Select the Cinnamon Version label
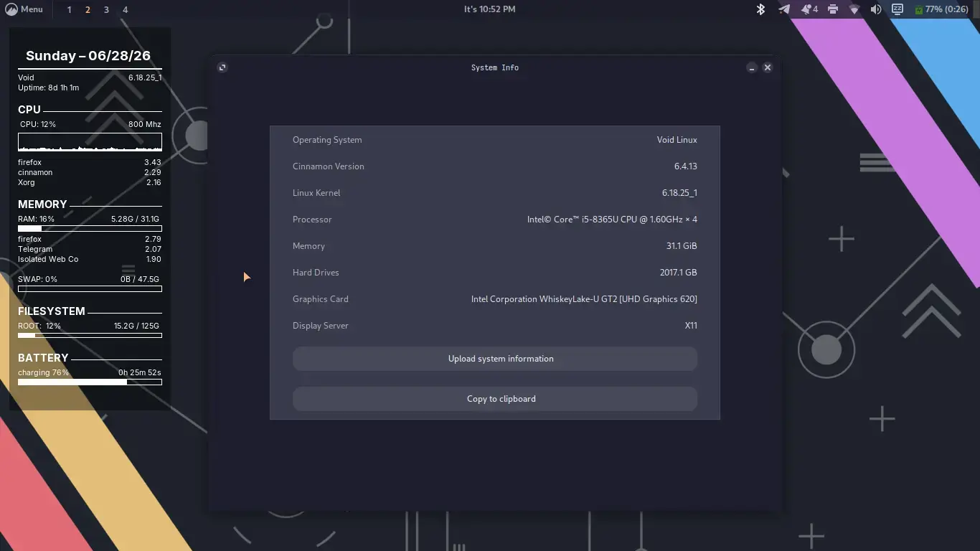This screenshot has width=980, height=551. [329, 166]
